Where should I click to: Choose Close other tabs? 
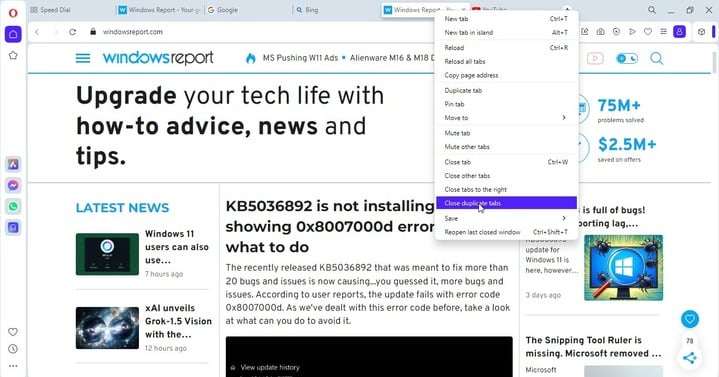[x=506, y=176]
